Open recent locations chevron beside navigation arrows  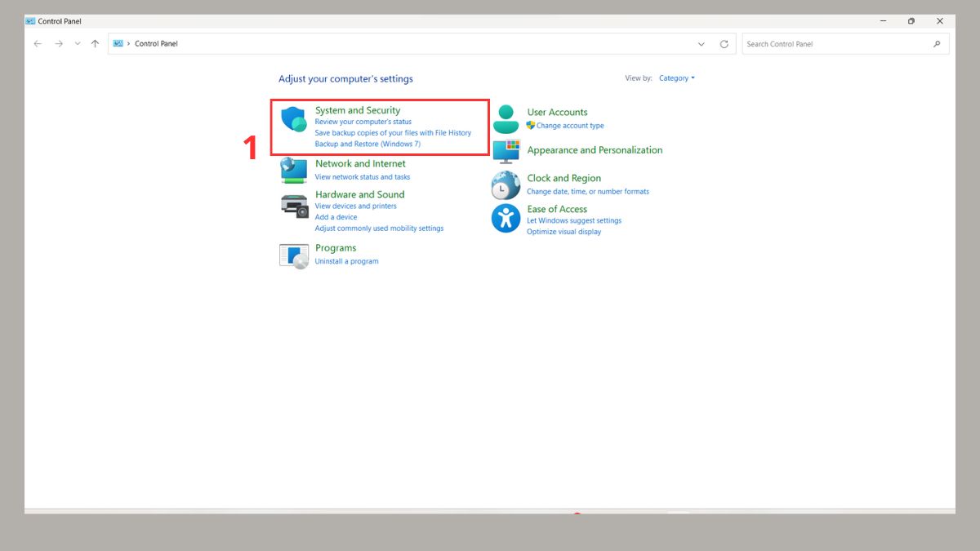click(78, 44)
